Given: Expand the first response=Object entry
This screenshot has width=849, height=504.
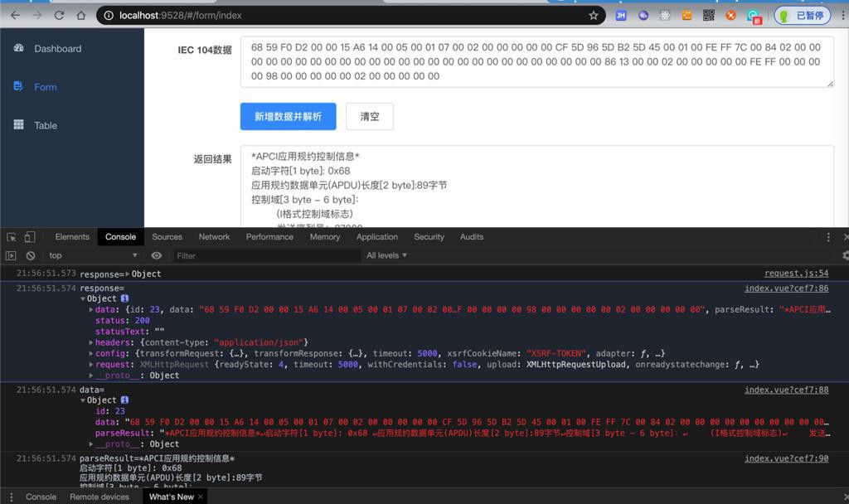Looking at the screenshot, I should pos(128,274).
